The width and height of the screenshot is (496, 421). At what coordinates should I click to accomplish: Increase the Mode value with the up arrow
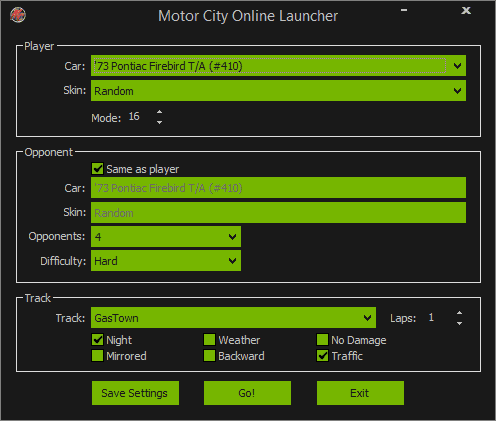click(159, 112)
